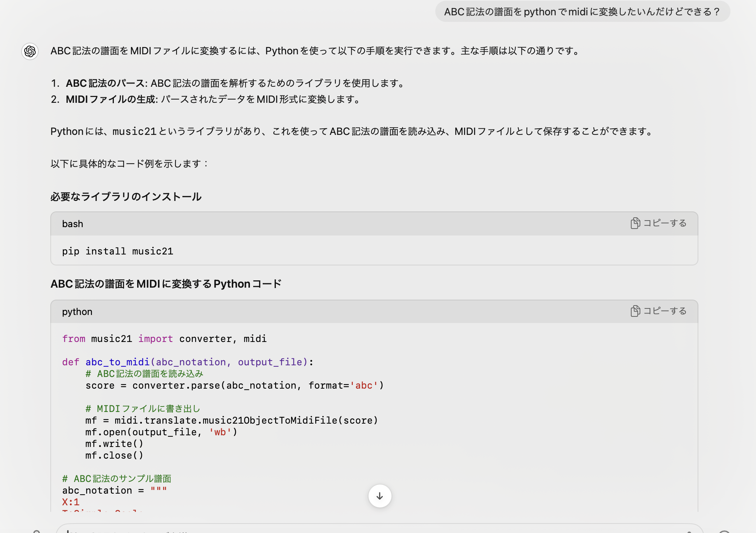The height and width of the screenshot is (533, 756).
Task: Click the scroll-to-bottom arrow
Action: (x=379, y=496)
